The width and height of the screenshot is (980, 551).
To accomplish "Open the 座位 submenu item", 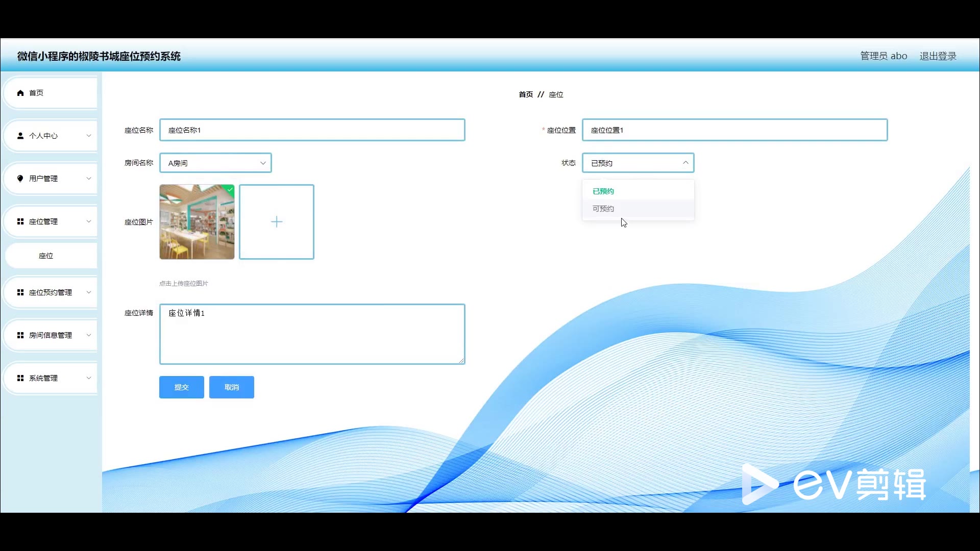I will [51, 256].
